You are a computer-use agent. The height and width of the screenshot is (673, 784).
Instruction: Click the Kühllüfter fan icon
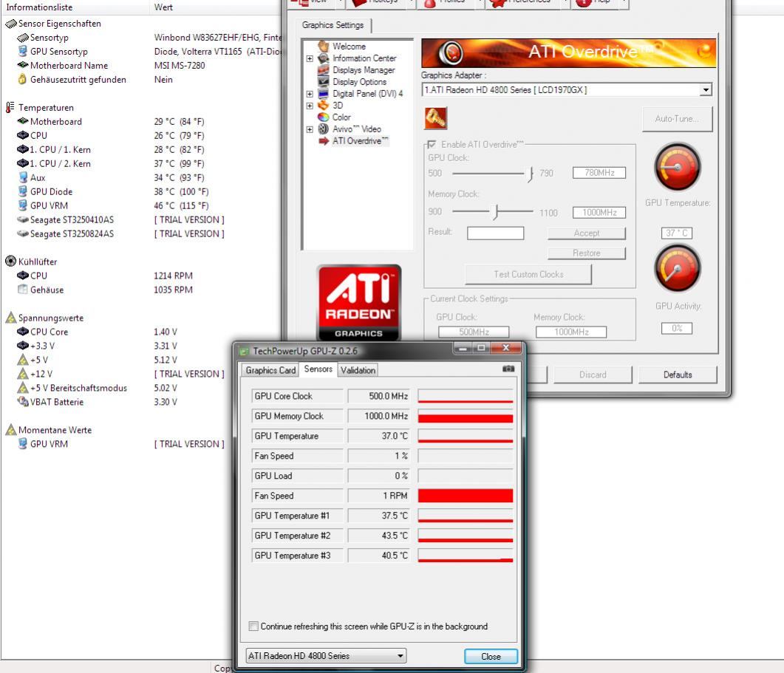pos(10,262)
